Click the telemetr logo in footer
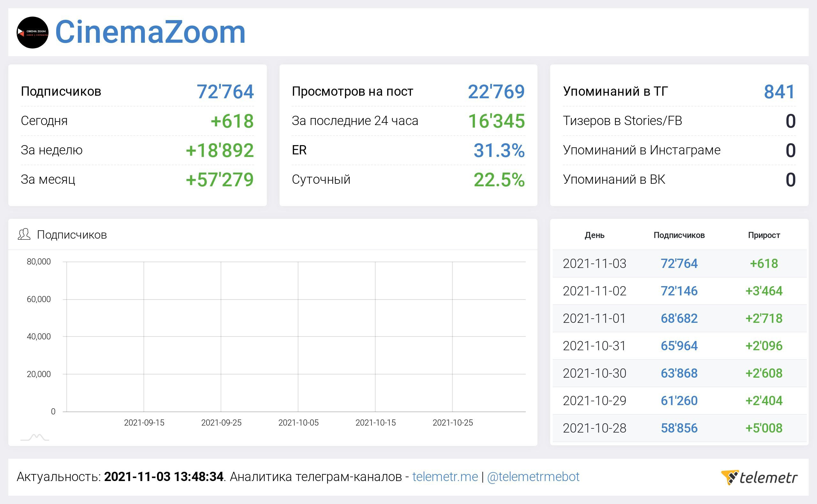 click(759, 477)
